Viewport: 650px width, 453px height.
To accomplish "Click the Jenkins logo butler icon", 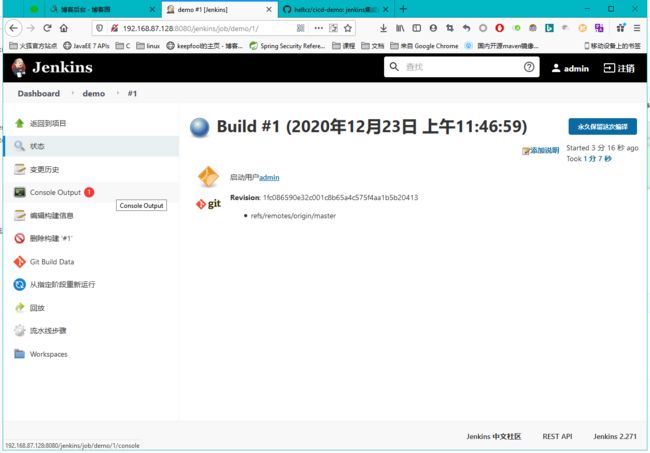I will 19,68.
